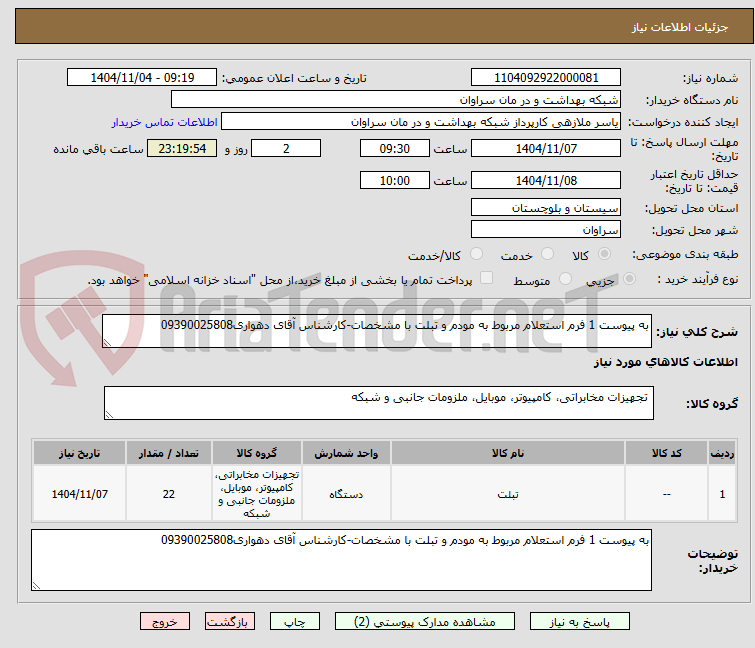Click the response deadline date 1404/11/07 field
Image resolution: width=755 pixels, height=648 pixels.
click(x=546, y=148)
